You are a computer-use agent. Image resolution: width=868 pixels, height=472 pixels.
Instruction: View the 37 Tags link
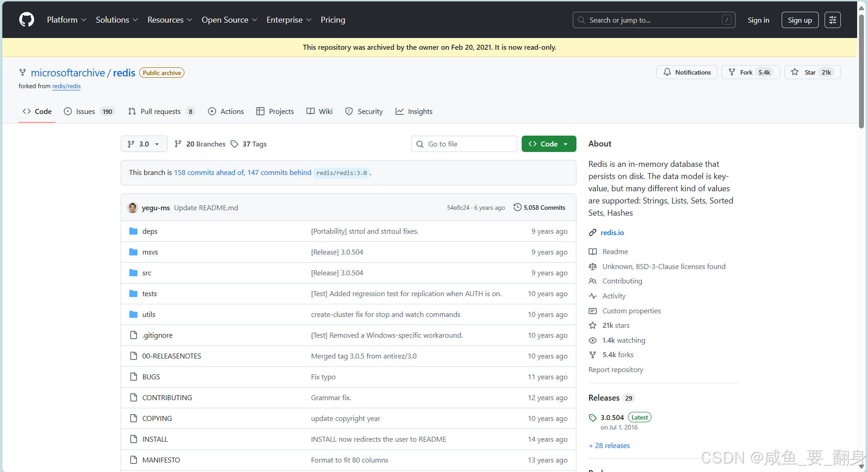[249, 144]
